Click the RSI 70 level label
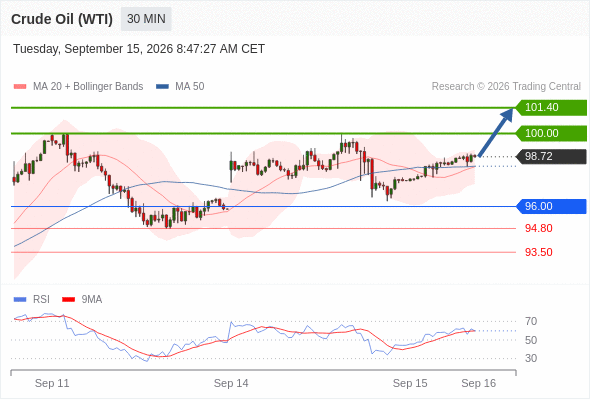 click(531, 322)
